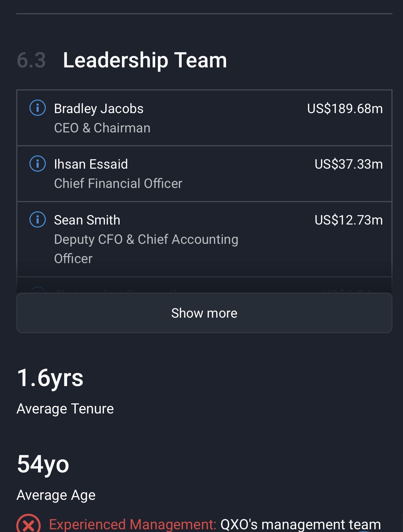Tap the US$12.73m compensation amount
The width and height of the screenshot is (403, 532).
point(348,220)
